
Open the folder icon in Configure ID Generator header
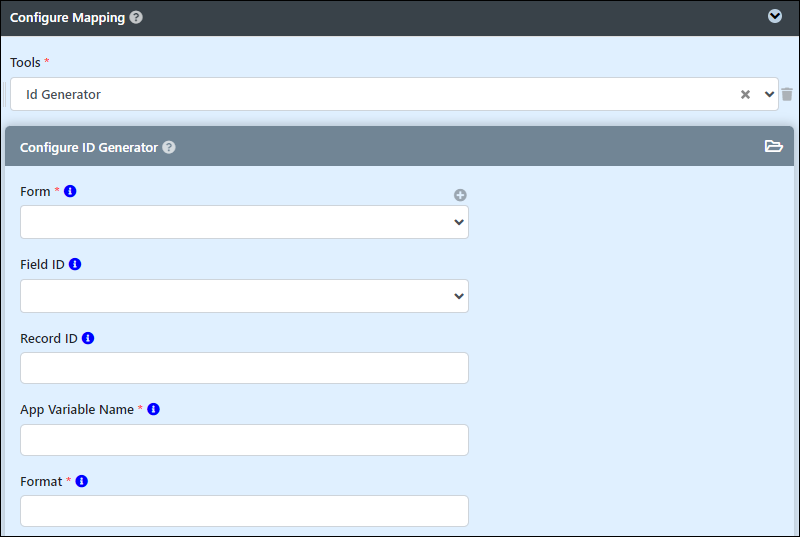(773, 146)
